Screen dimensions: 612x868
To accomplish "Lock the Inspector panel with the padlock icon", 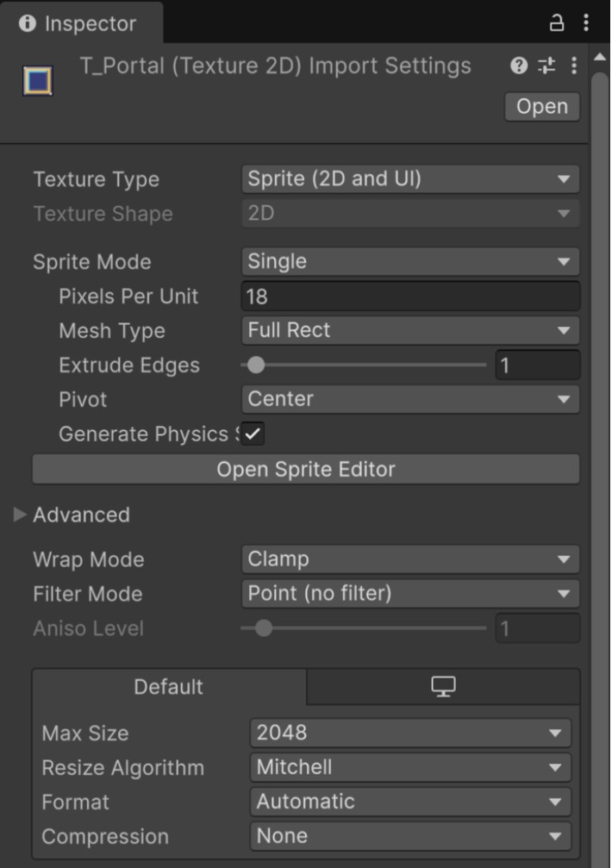I will [x=556, y=23].
